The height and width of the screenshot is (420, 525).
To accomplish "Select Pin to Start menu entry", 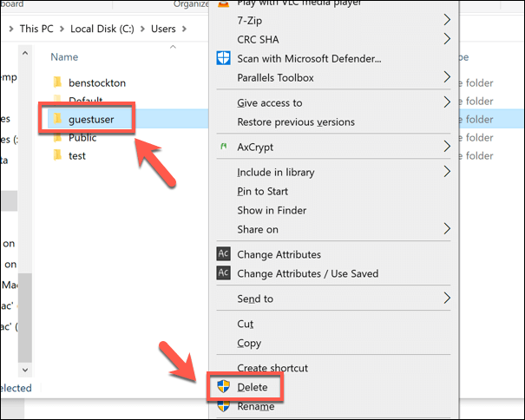I will coord(262,191).
